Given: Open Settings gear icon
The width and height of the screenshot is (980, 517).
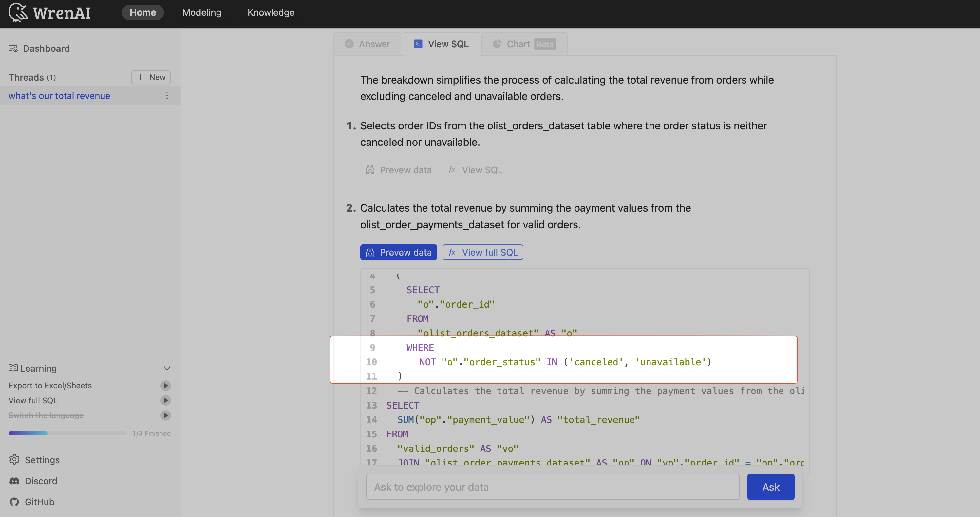Looking at the screenshot, I should point(14,460).
